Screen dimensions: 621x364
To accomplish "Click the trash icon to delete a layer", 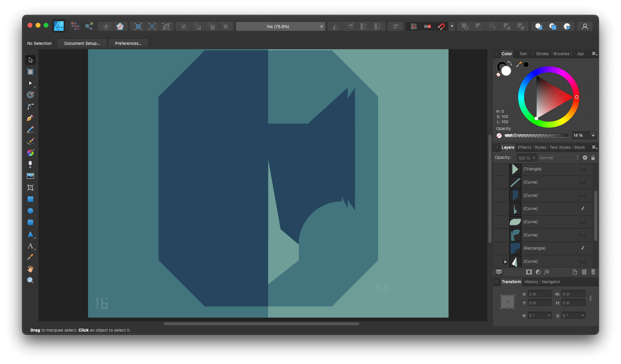I will [593, 272].
